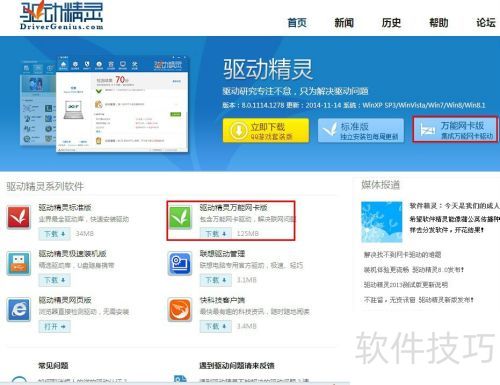Click the 34MB size text

[x=84, y=234]
